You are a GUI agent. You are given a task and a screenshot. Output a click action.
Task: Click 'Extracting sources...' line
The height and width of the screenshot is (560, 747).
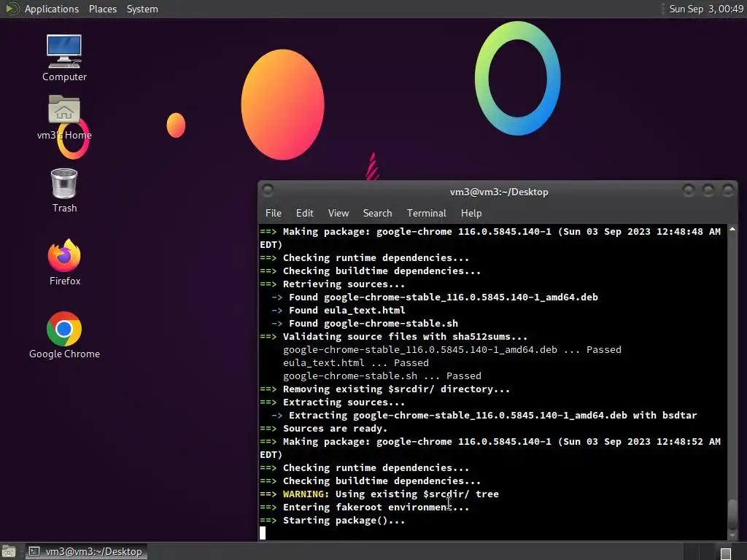tap(332, 402)
